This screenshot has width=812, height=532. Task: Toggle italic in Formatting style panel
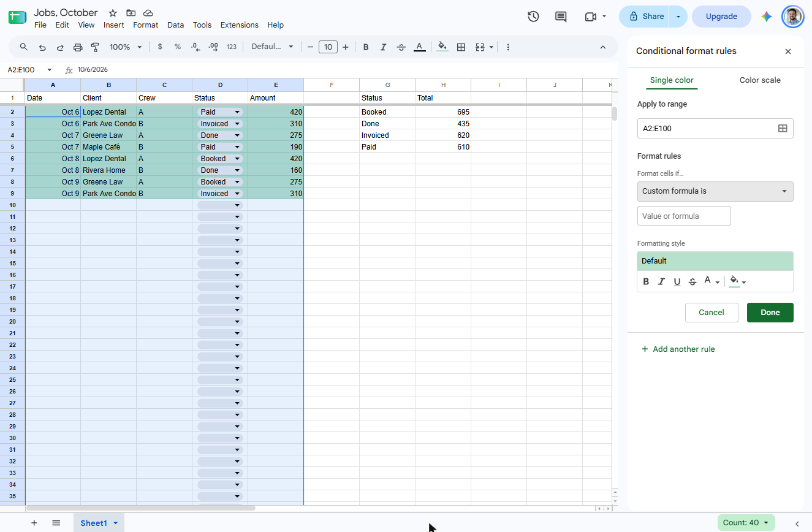(x=661, y=281)
